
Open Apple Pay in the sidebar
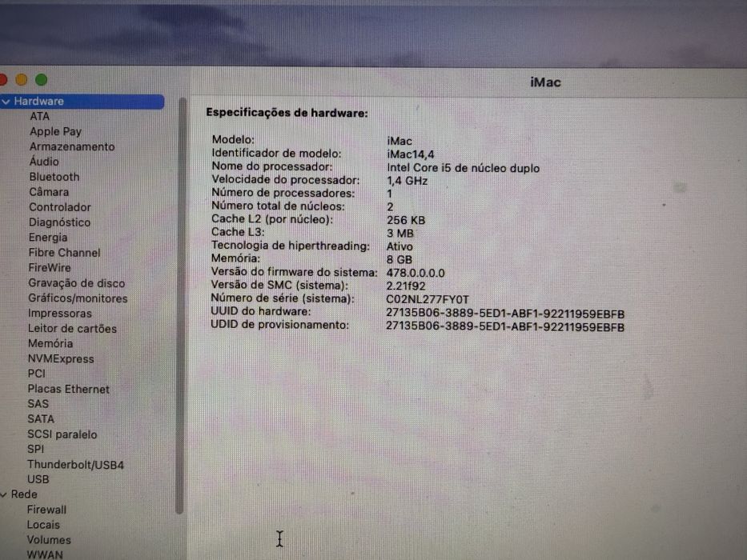(x=55, y=131)
